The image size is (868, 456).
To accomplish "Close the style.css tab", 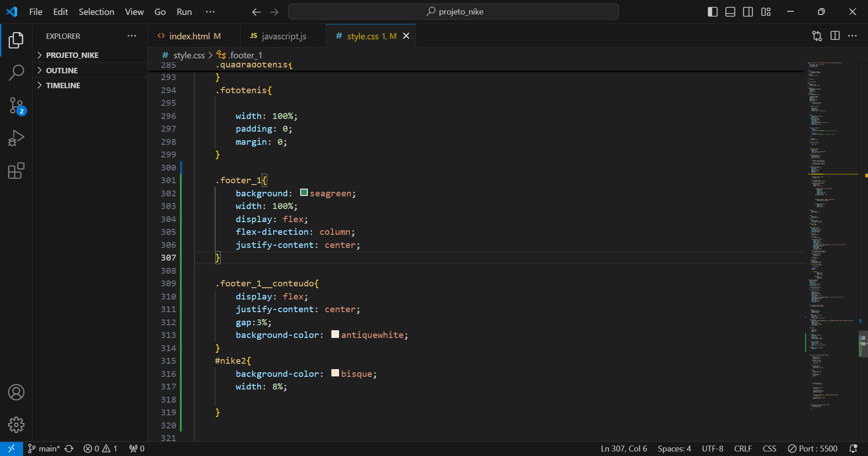I will coord(406,36).
